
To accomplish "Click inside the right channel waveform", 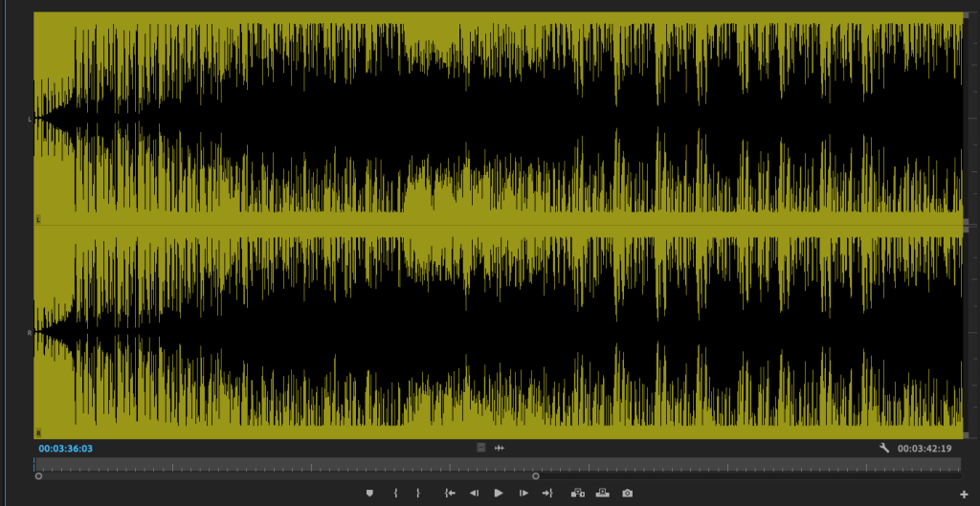I will click(x=498, y=332).
